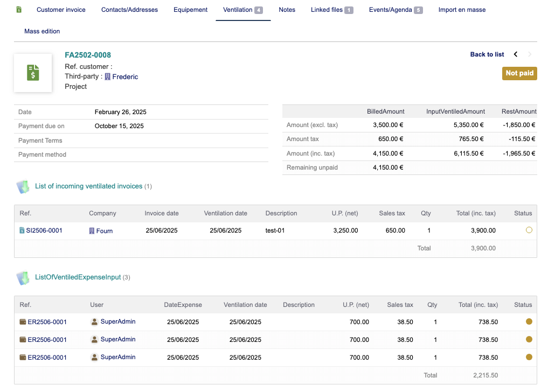This screenshot has height=392, width=548.
Task: Click the first ER2506-0001 status dot
Action: click(529, 322)
